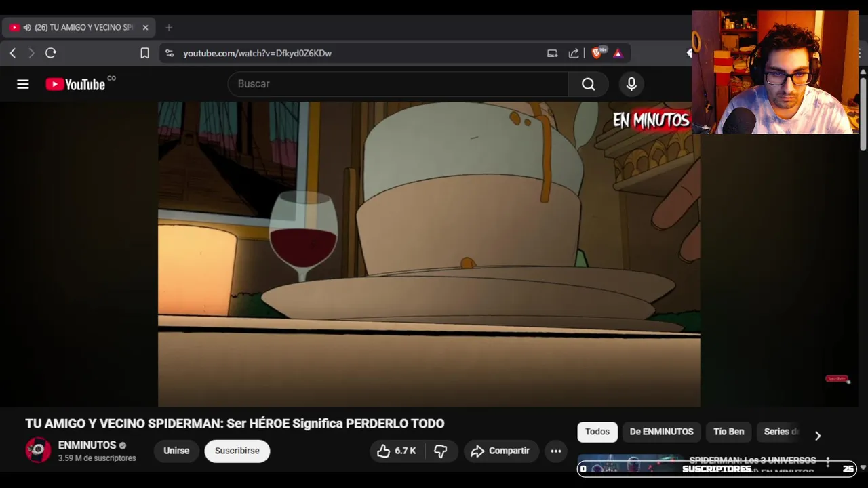Like the video (6.7 K)

397,451
